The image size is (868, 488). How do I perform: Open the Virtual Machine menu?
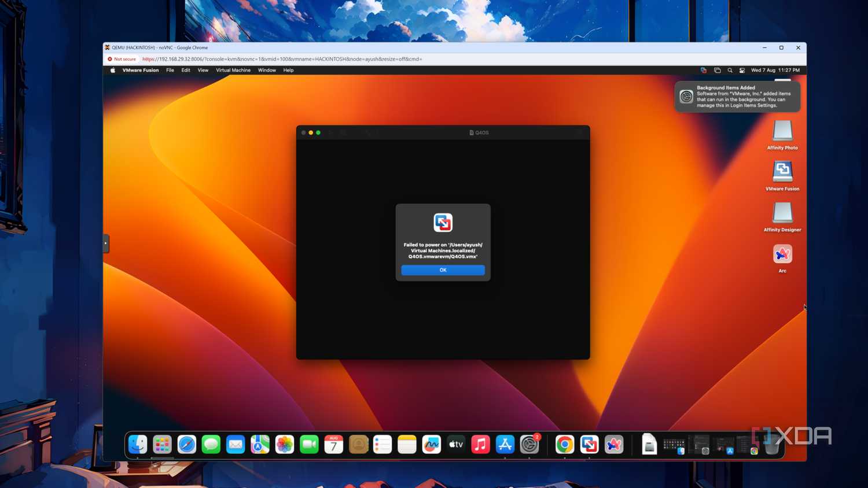click(x=233, y=71)
